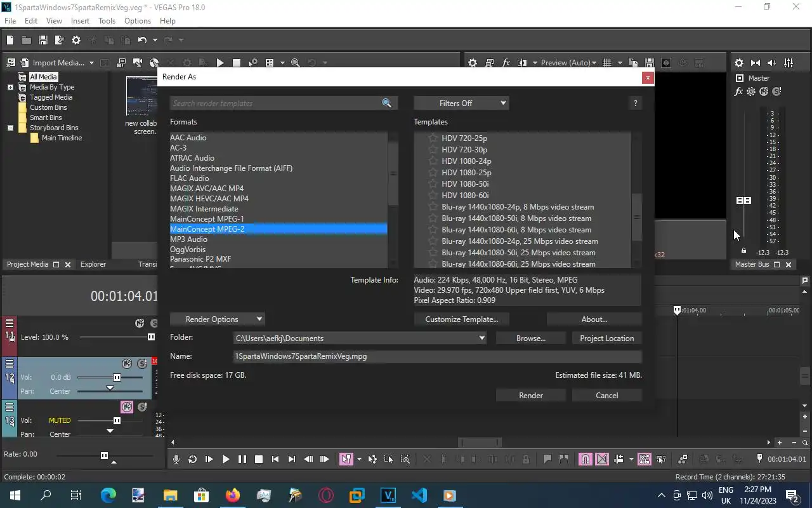812x508 pixels.
Task: Toggle Loop Playback in transport bar
Action: [x=193, y=459]
